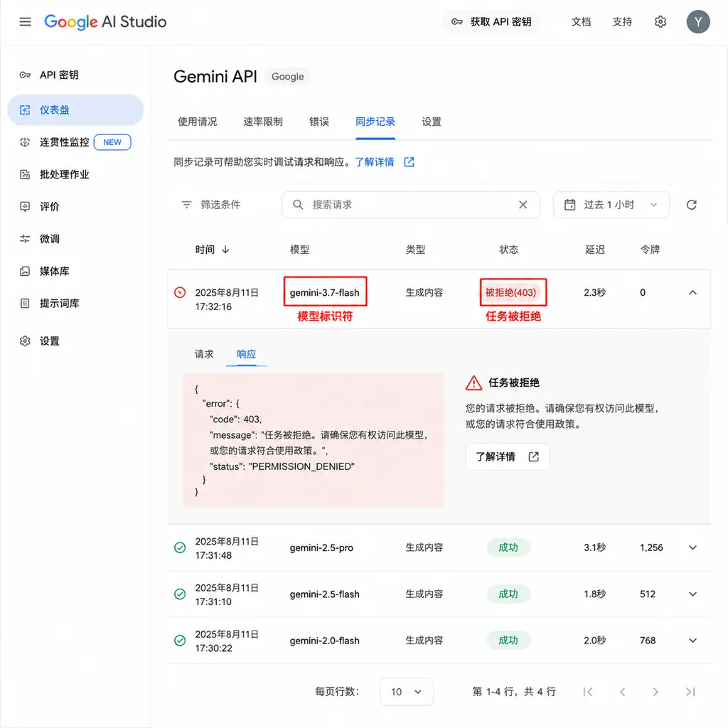This screenshot has height=728, width=728.
Task: Click the NEW badge beside 连贯性监控
Action: [112, 142]
